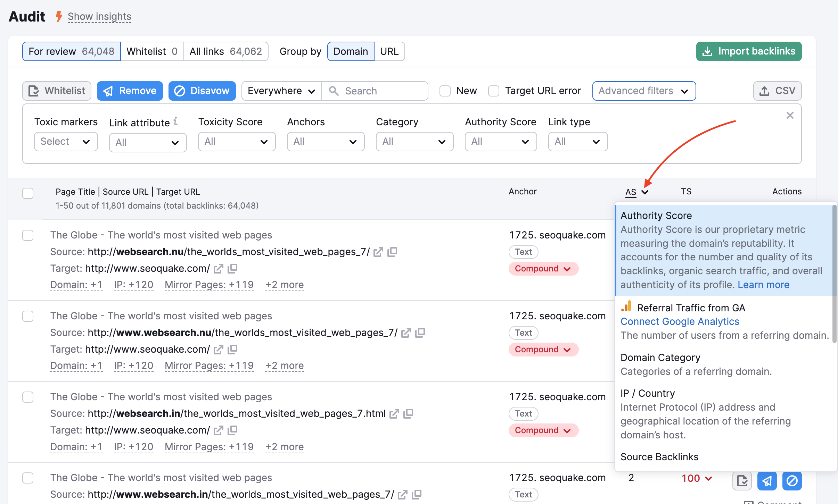
Task: Check the Target URL error checkbox
Action: point(493,91)
